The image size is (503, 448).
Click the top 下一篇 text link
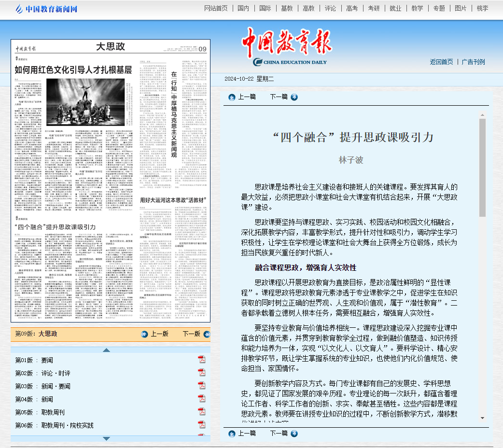[279, 97]
